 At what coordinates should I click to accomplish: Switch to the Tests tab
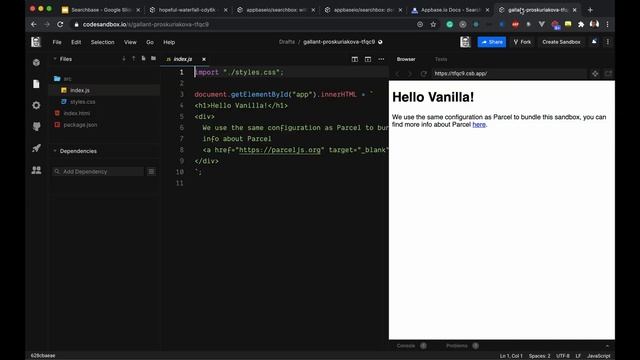click(441, 59)
